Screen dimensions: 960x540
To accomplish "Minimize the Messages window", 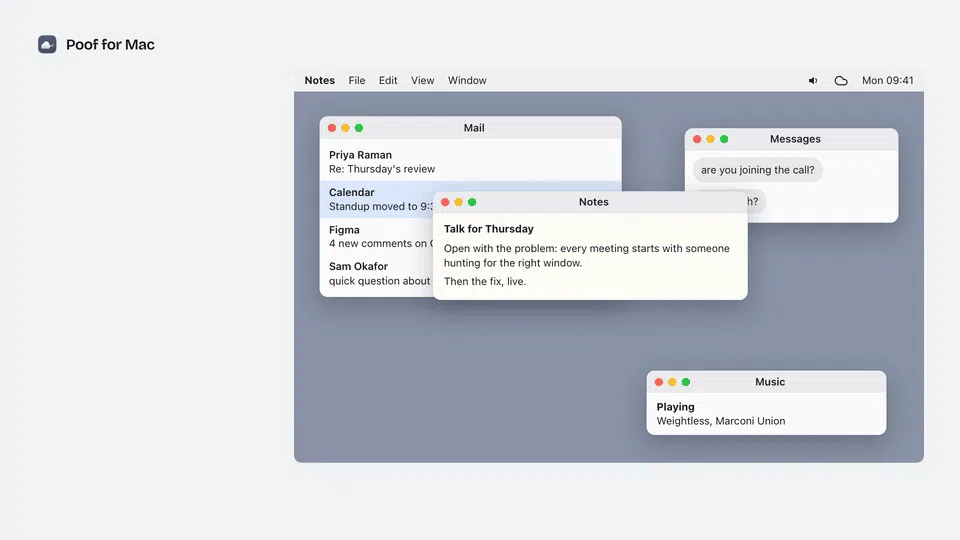I will (x=710, y=139).
